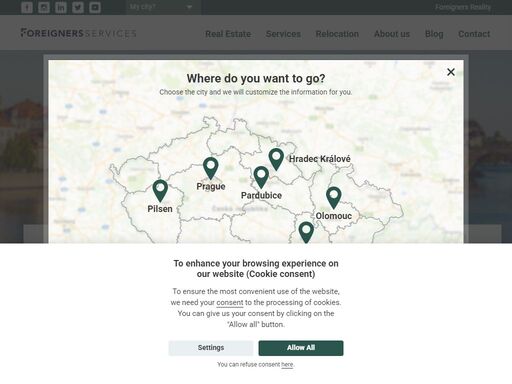
Task: Select the Prague map pin
Action: point(211,168)
